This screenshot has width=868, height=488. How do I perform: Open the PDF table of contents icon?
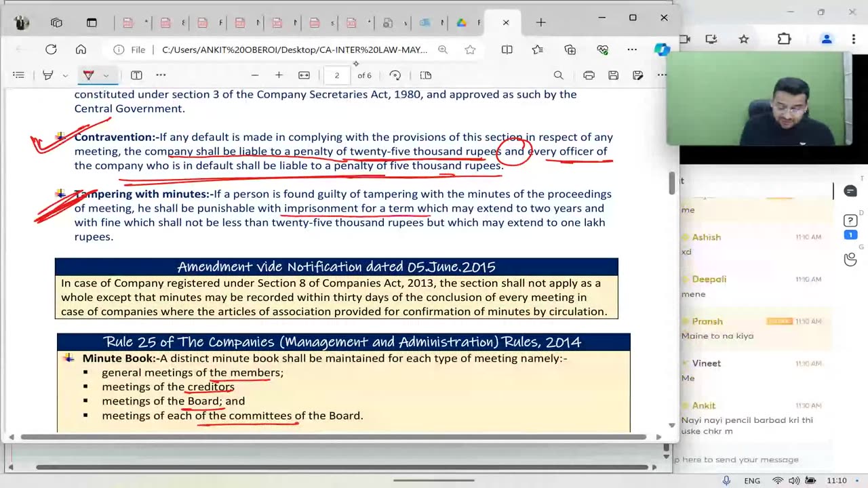tap(19, 75)
